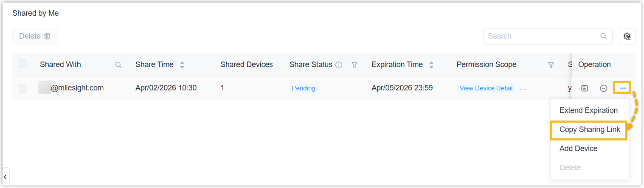Click the search magnifier in Search box

click(603, 36)
